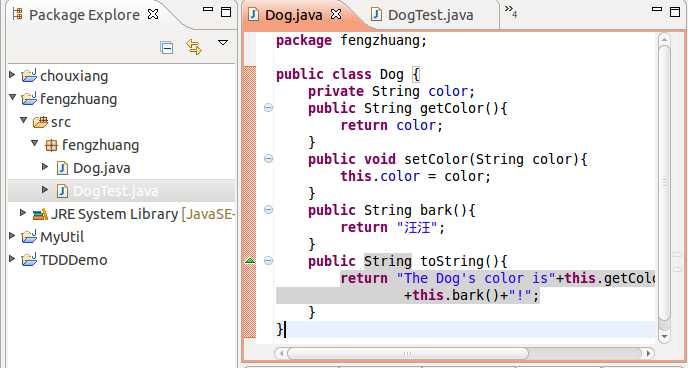Viewport: 688px width, 368px height.
Task: Select DogTest.java in the package tree
Action: point(116,191)
